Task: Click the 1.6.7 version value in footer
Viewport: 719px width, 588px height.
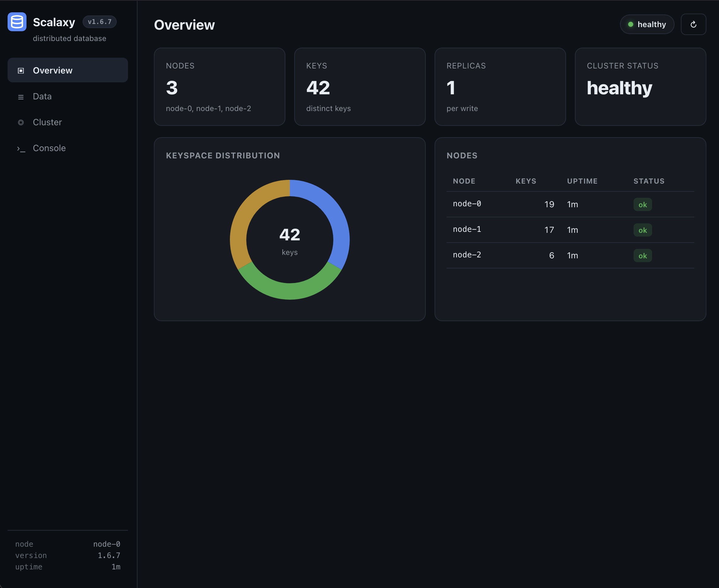Action: tap(109, 556)
